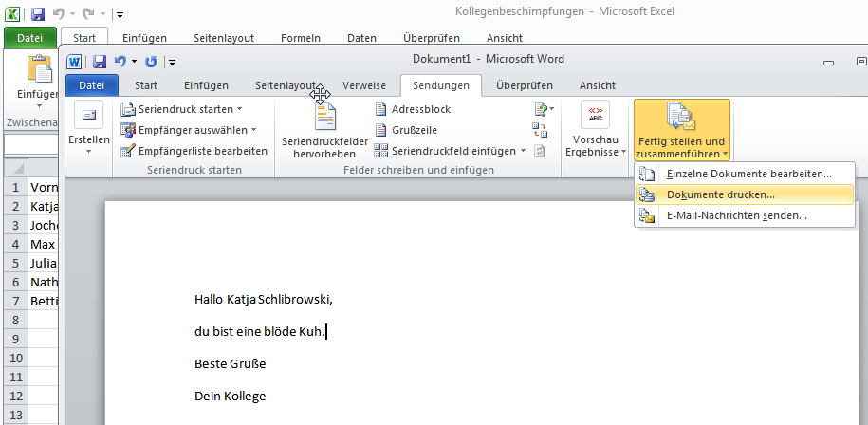Click the Word undo arrow icon
The width and height of the screenshot is (868, 425).
(x=120, y=62)
